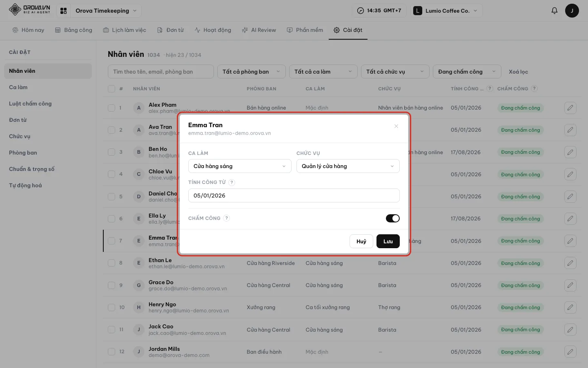Turn off the Chấm công switch
The height and width of the screenshot is (368, 588).
click(392, 218)
